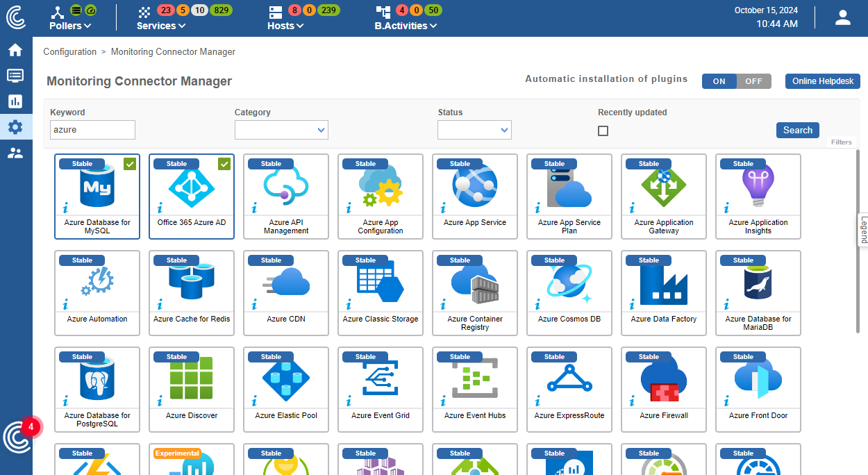Open the user profile icon
This screenshot has width=868, height=475.
tap(842, 18)
